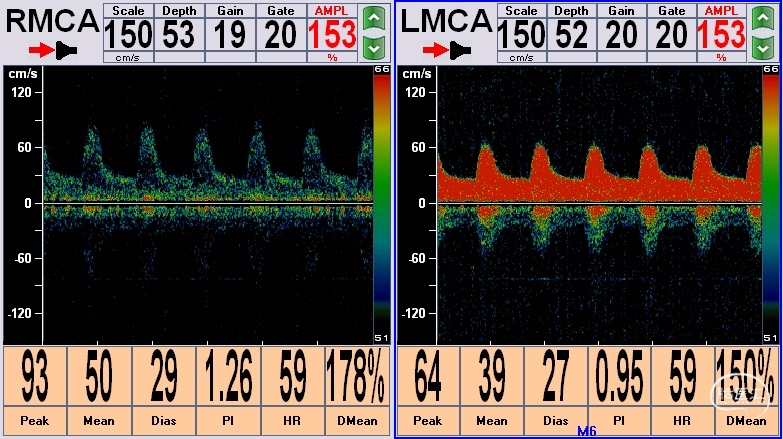783x439 pixels.
Task: Click the RMCA Peak label
Action: pos(35,421)
